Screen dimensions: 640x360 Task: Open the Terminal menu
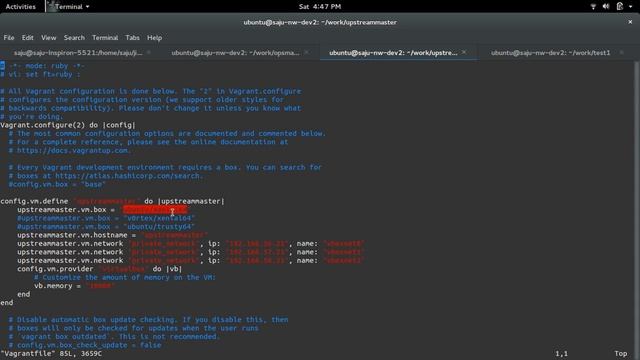click(x=105, y=38)
